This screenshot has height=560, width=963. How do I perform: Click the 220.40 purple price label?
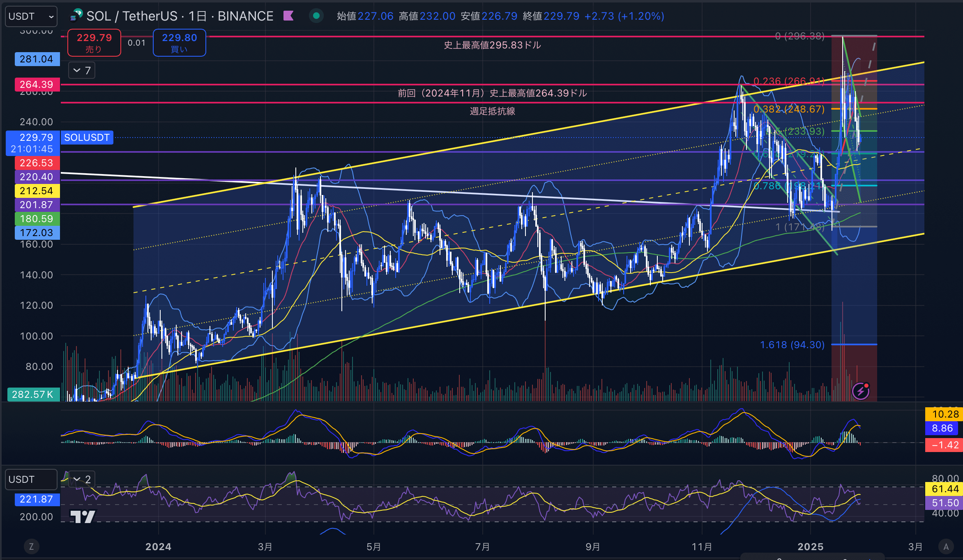[37, 177]
